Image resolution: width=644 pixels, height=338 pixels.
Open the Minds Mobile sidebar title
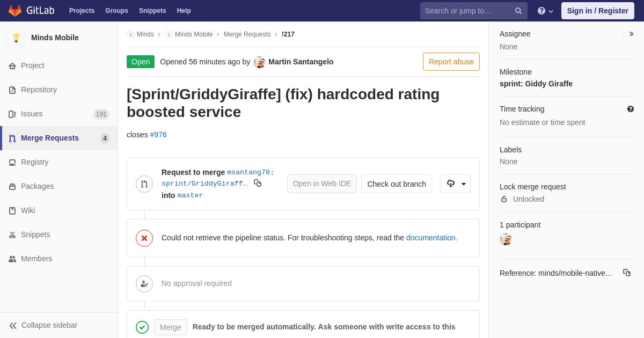55,38
